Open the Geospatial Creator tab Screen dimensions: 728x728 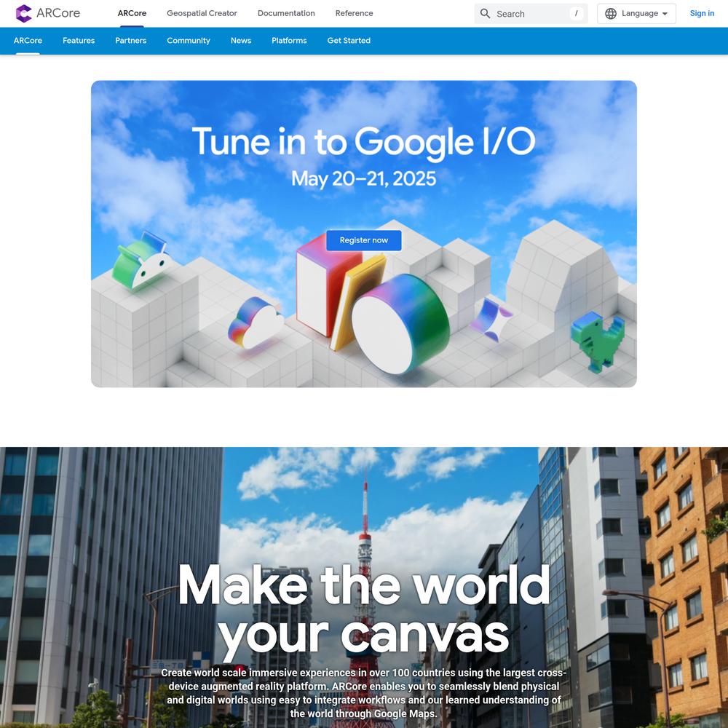pos(202,13)
